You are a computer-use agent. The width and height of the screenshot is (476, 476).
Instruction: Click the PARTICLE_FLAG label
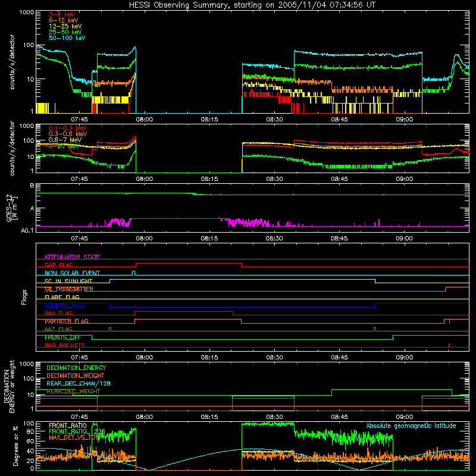coord(67,321)
